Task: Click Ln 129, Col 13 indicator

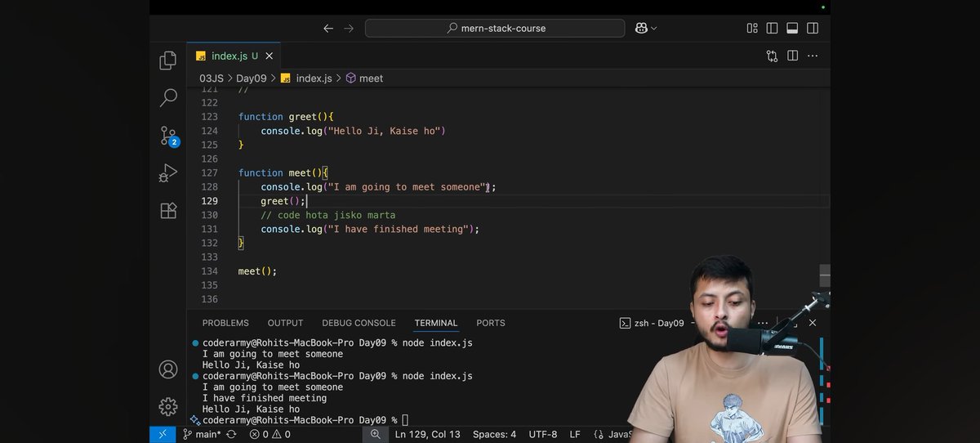Action: (x=427, y=434)
